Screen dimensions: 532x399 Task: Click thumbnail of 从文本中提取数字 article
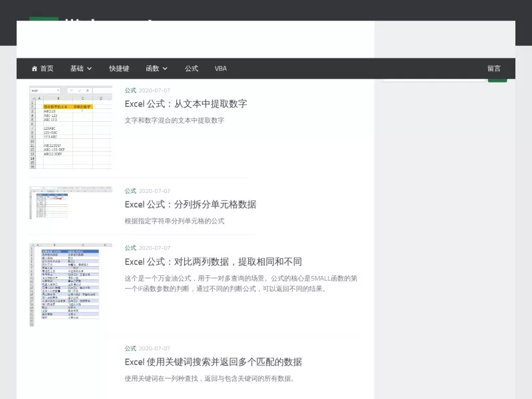coord(70,127)
